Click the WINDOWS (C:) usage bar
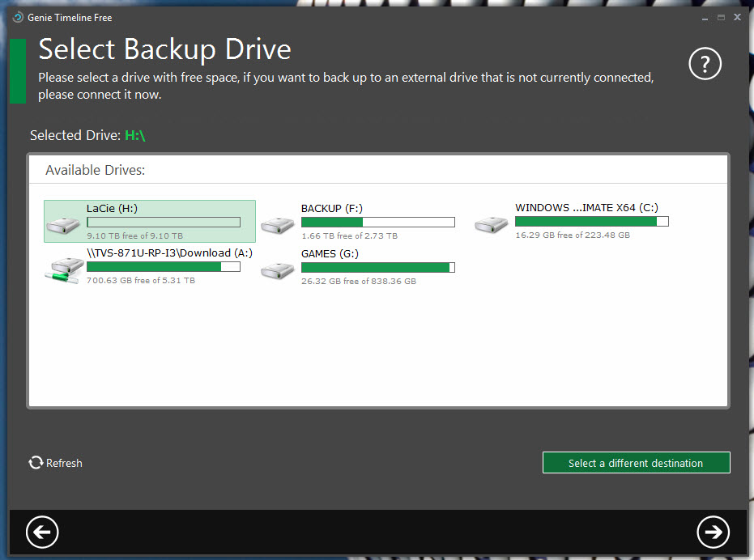The width and height of the screenshot is (754, 560). click(x=592, y=221)
